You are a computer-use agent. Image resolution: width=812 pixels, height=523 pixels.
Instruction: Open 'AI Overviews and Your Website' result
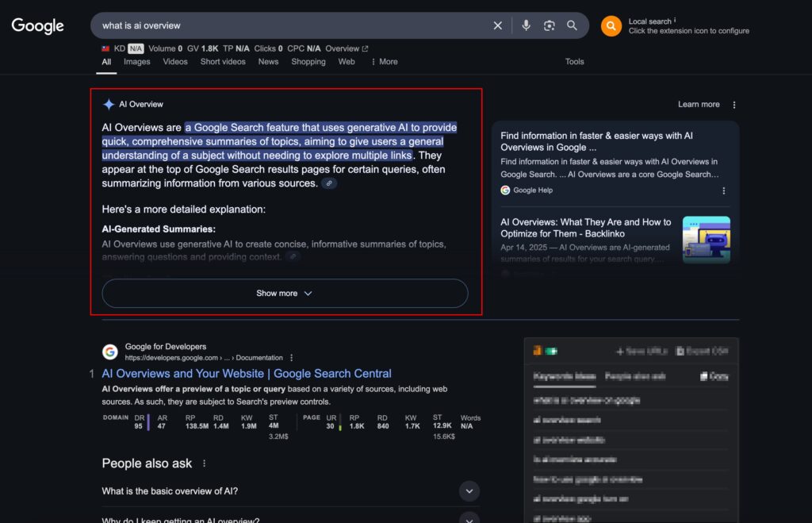247,374
